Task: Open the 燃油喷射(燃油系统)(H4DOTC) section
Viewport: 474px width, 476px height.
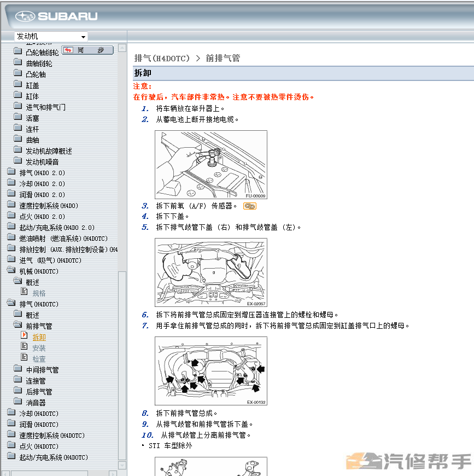Action: click(x=63, y=239)
